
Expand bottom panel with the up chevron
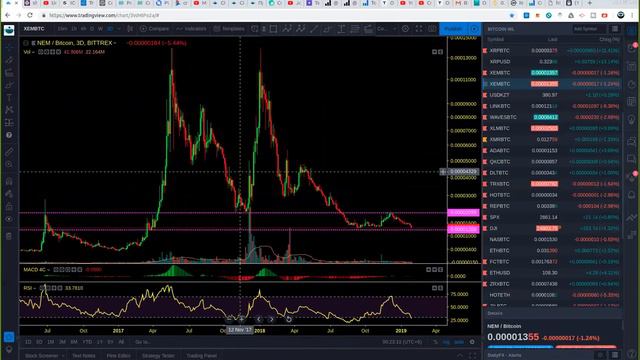tap(460, 356)
